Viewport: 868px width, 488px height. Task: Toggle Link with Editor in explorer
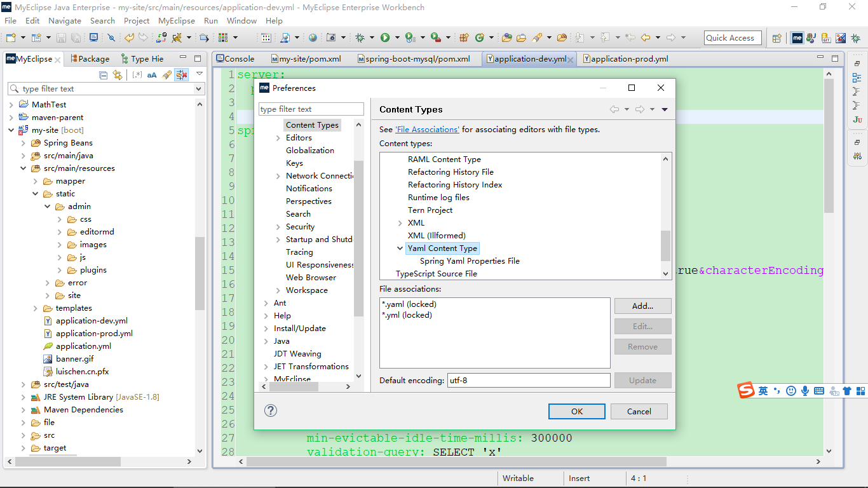click(118, 75)
